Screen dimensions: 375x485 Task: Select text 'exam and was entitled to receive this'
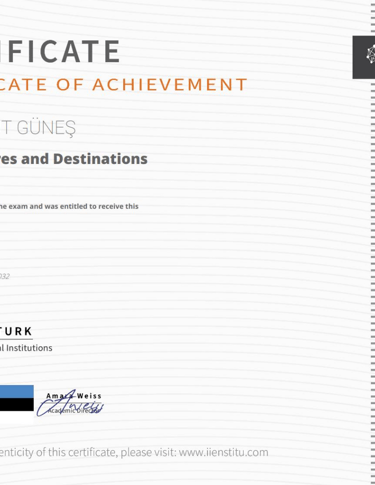coord(73,206)
